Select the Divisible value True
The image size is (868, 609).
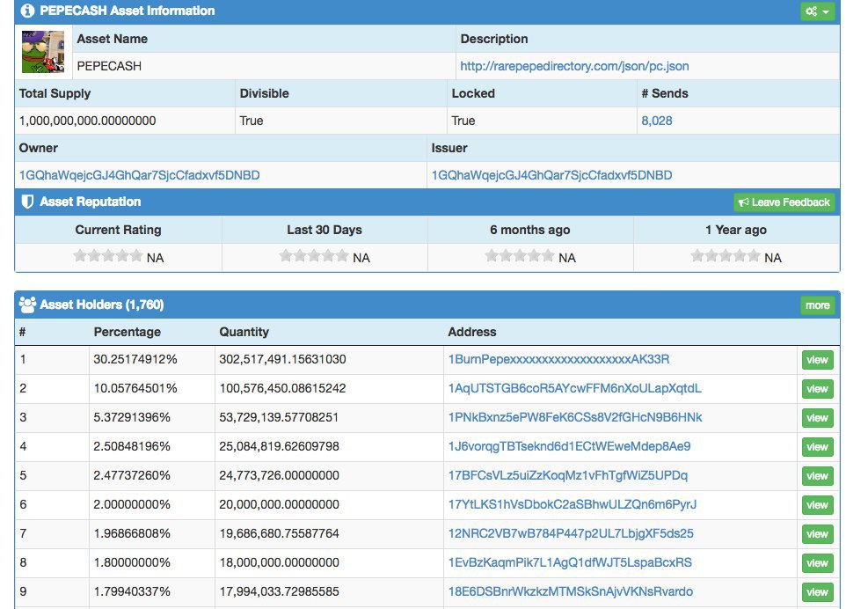click(x=252, y=121)
